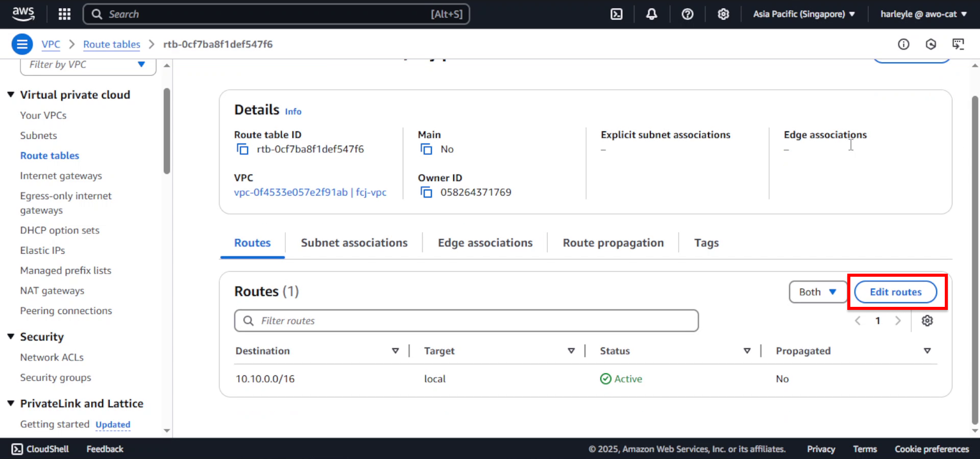Open the VPC breadcrumb link
980x459 pixels.
51,44
